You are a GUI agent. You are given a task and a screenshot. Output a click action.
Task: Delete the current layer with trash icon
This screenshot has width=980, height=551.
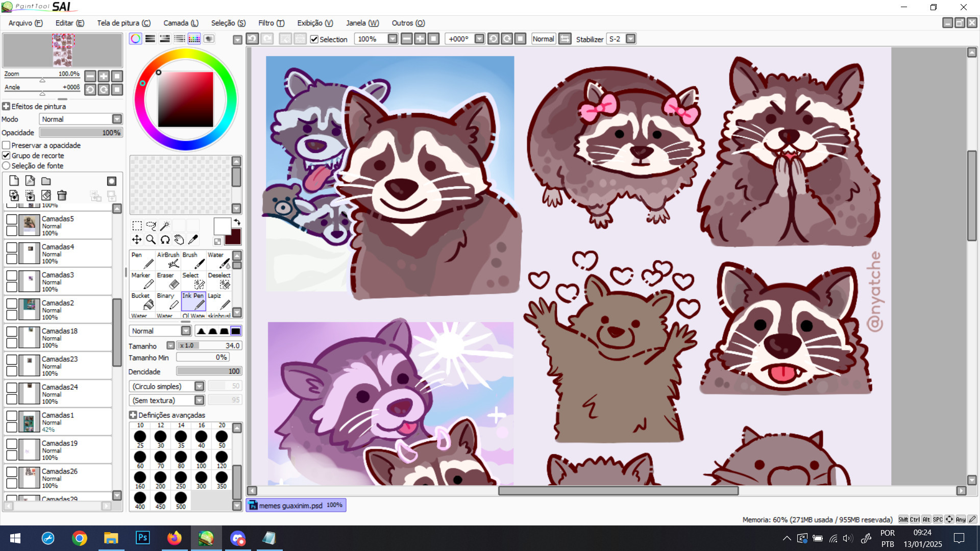pyautogui.click(x=62, y=195)
